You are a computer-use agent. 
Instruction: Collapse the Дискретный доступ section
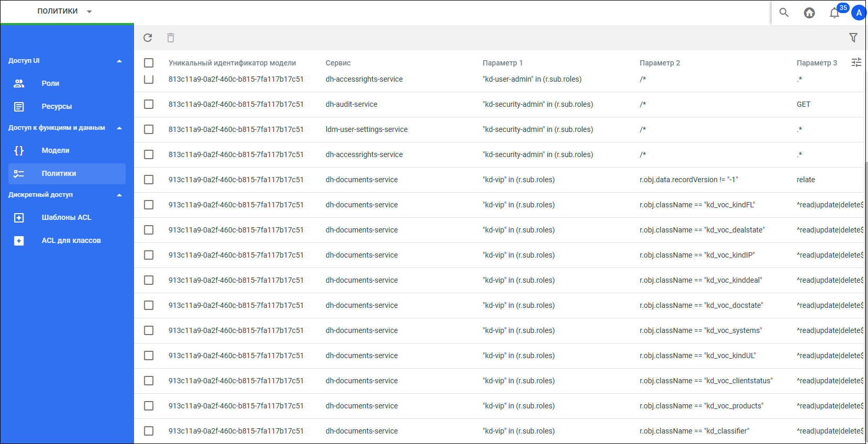point(119,195)
